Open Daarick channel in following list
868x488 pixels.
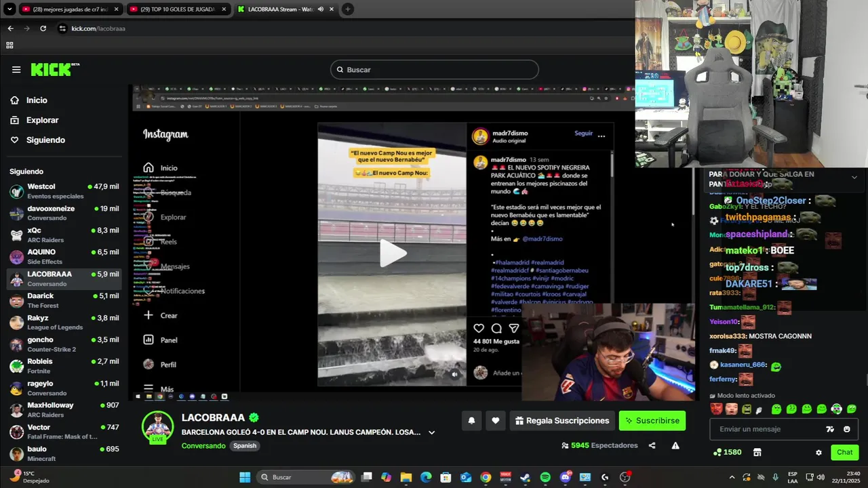64,300
